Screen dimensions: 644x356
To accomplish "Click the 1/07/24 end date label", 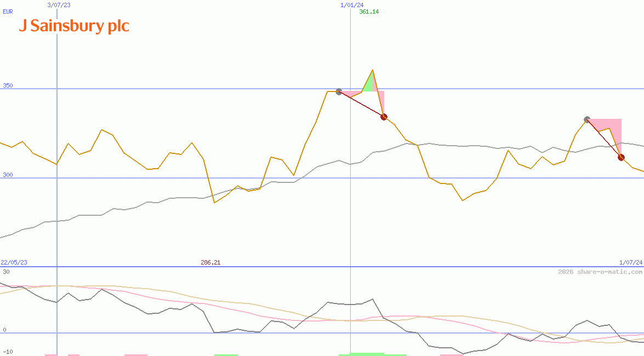I will 631,262.
